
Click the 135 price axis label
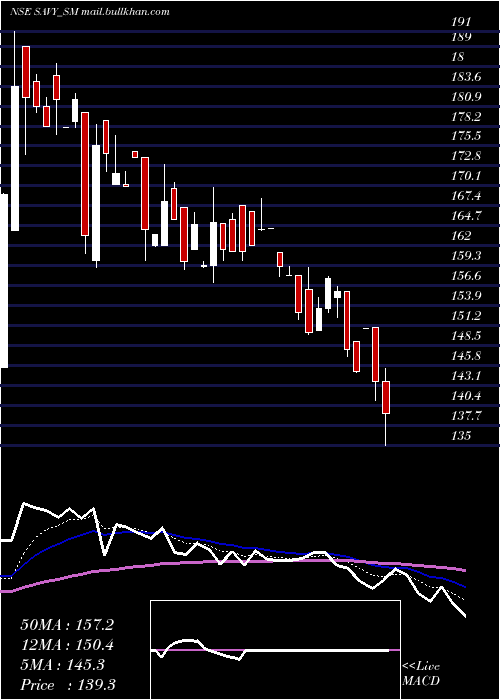tap(462, 435)
